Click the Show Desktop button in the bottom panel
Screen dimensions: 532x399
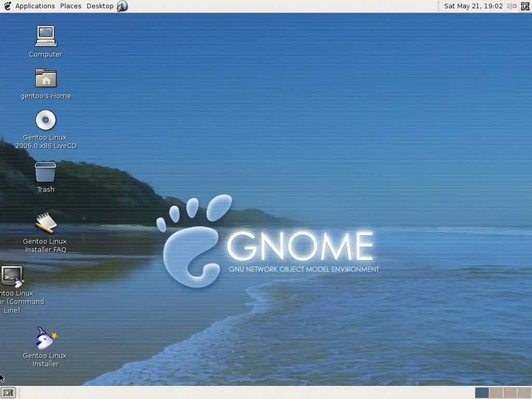point(8,393)
